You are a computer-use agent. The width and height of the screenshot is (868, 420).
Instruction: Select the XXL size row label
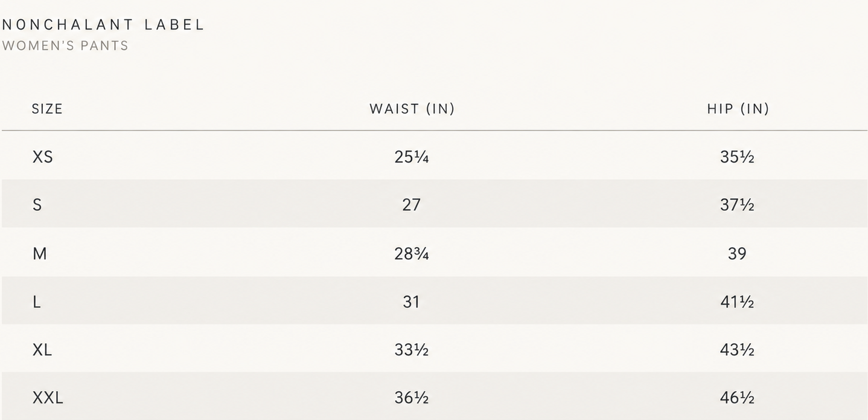coord(47,398)
